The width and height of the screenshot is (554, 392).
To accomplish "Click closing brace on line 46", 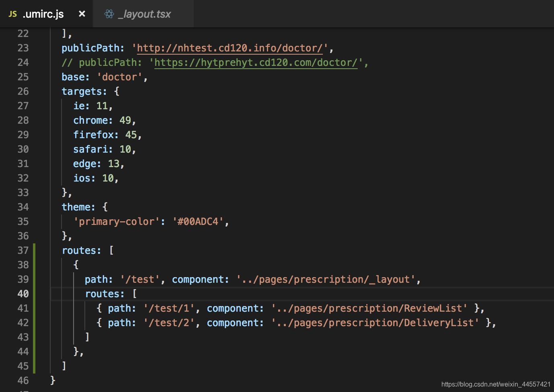I will (x=53, y=380).
